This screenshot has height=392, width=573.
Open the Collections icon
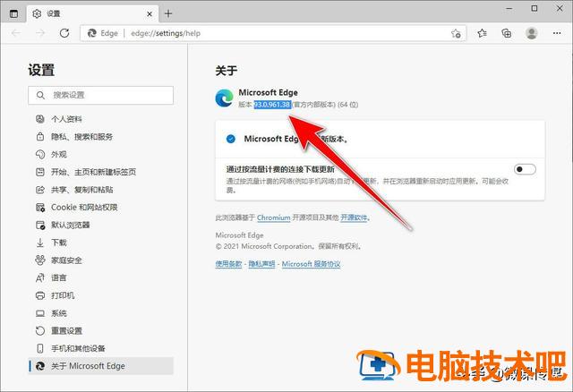(507, 33)
